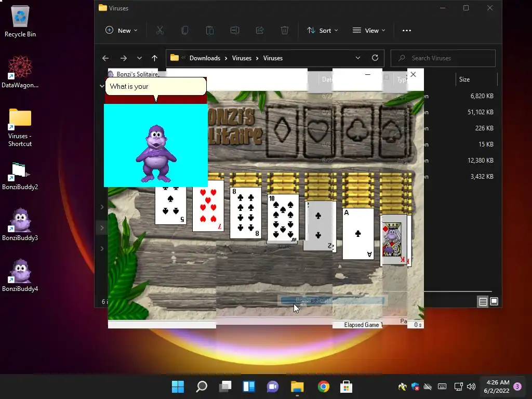Expand the address bar history dropdown

[x=357, y=58]
